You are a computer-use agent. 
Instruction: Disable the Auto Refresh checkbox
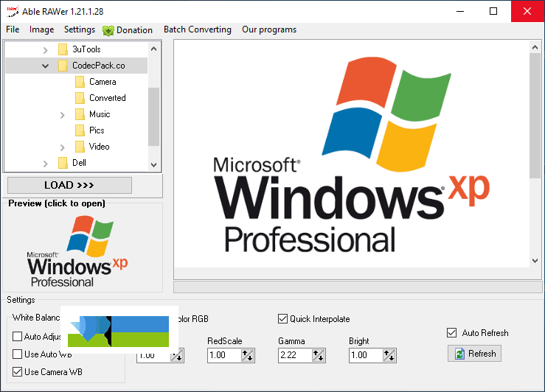pos(451,332)
